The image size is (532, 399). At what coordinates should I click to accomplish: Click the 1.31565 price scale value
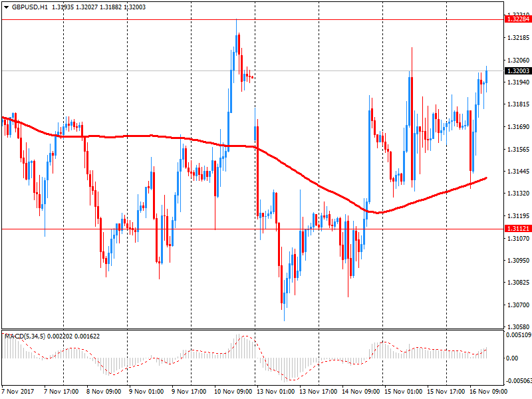click(x=519, y=149)
